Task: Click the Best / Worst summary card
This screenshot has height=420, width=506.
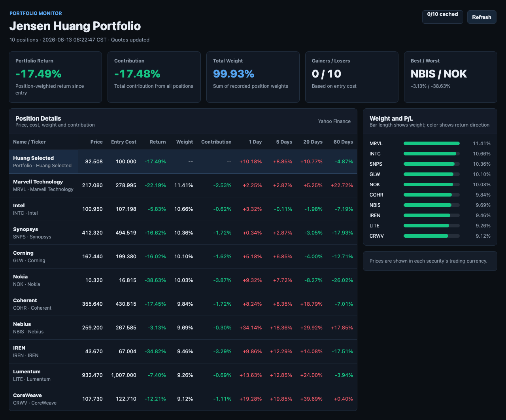Action: [x=451, y=77]
